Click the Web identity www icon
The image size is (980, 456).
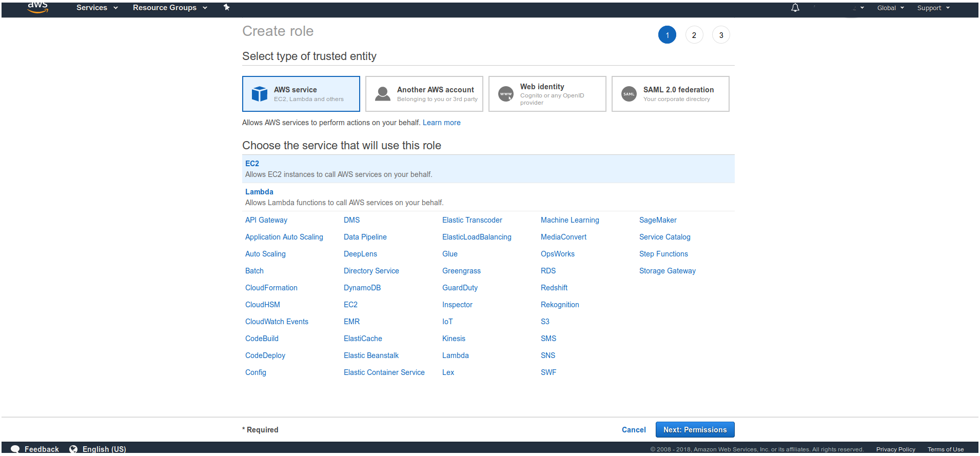point(506,94)
